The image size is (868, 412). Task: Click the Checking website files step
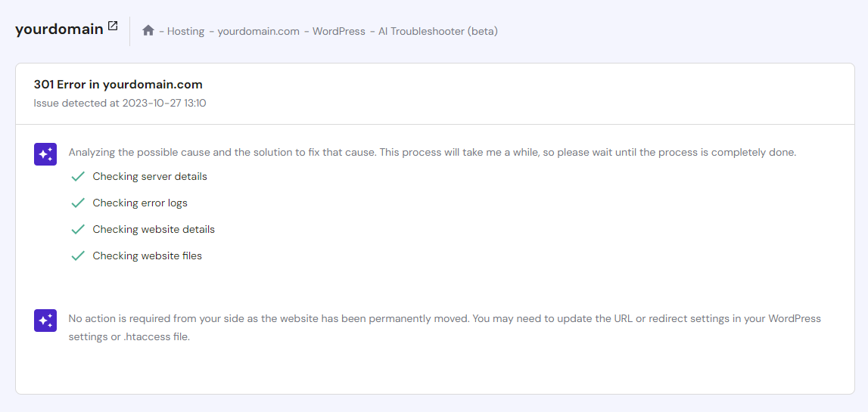148,256
